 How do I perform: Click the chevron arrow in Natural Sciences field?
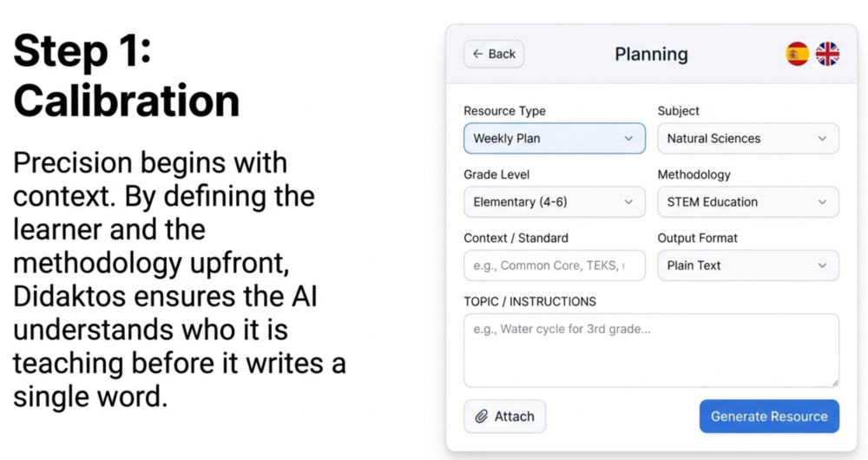[x=822, y=139]
